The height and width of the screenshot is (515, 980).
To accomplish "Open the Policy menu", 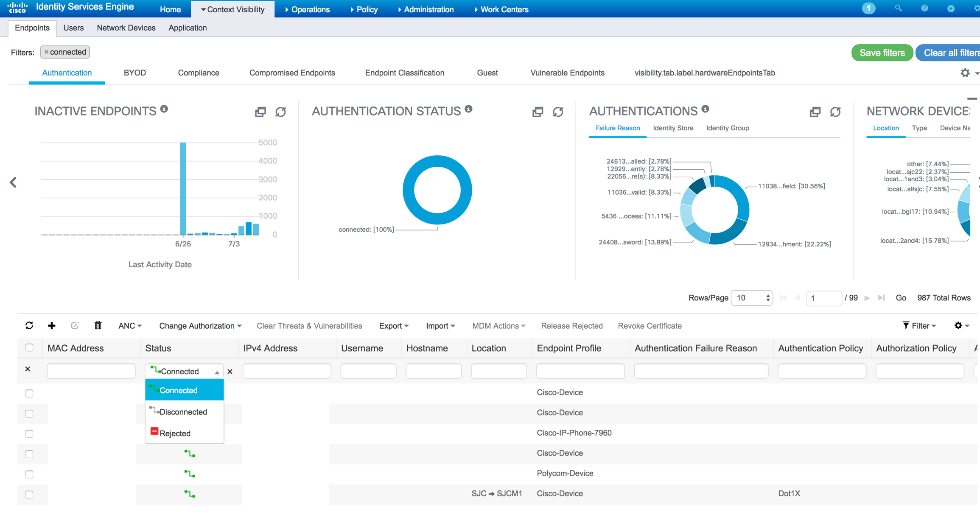I will tap(364, 9).
